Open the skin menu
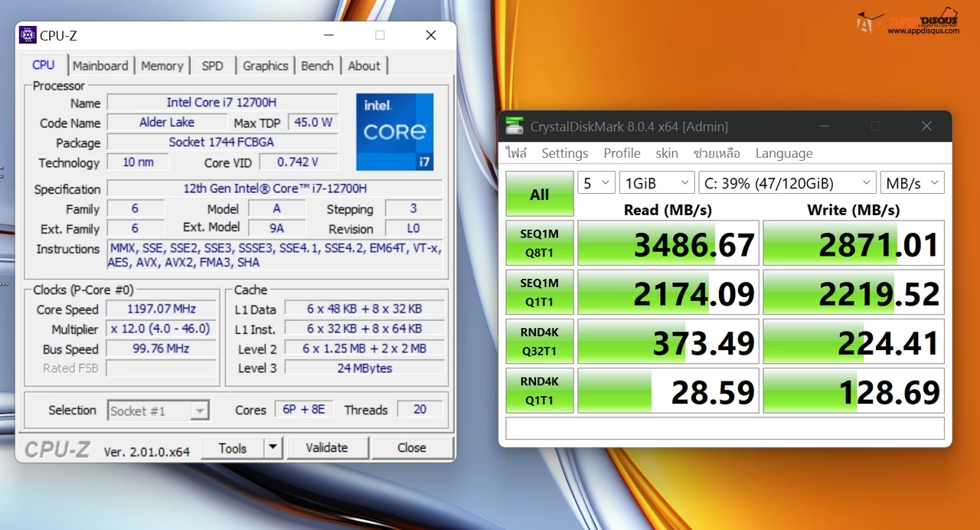 tap(667, 153)
